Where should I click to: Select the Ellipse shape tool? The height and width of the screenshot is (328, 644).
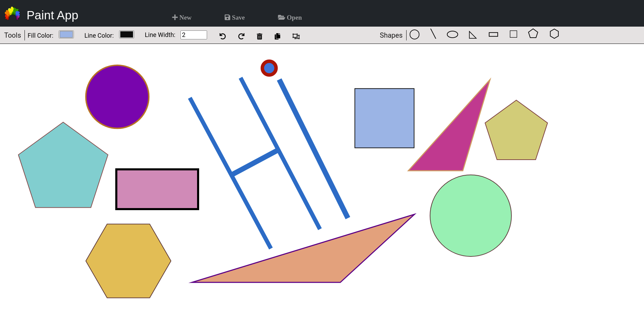click(452, 35)
